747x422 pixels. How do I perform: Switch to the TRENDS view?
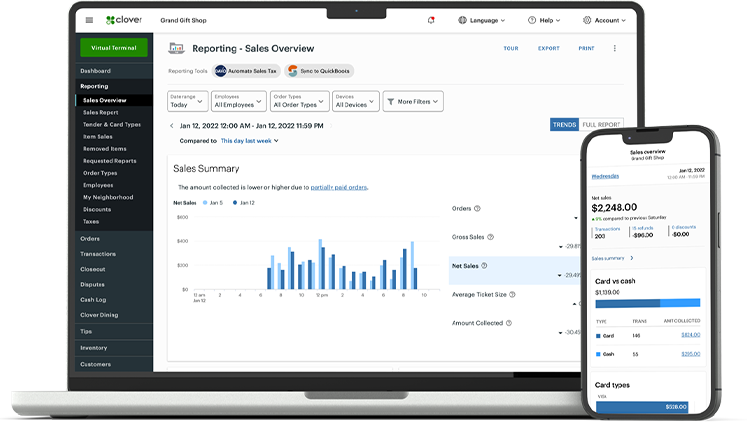[x=564, y=125]
